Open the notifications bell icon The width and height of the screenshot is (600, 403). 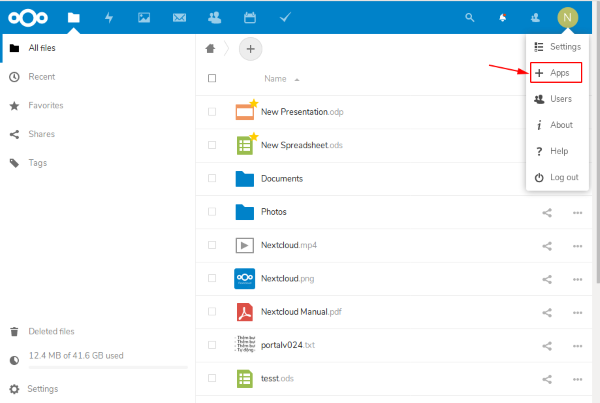[x=503, y=17]
